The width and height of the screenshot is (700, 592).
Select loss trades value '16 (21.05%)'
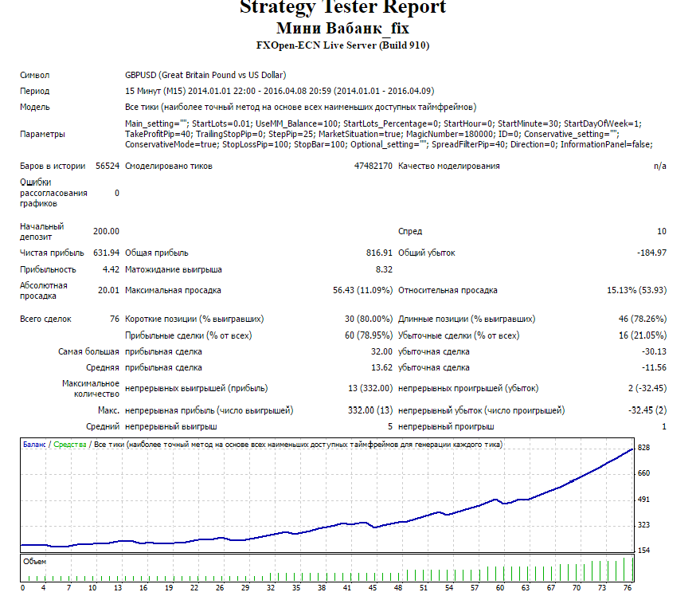point(643,335)
